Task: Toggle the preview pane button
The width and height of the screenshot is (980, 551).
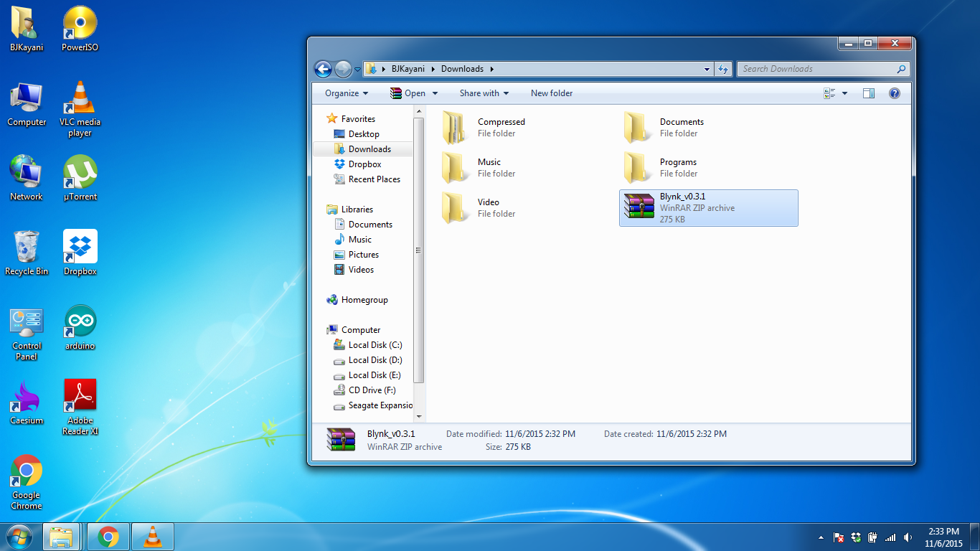Action: pyautogui.click(x=869, y=93)
